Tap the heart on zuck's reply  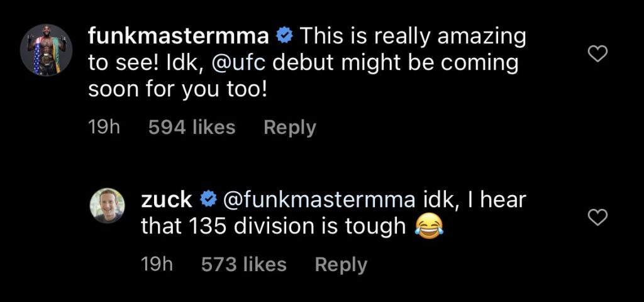596,218
